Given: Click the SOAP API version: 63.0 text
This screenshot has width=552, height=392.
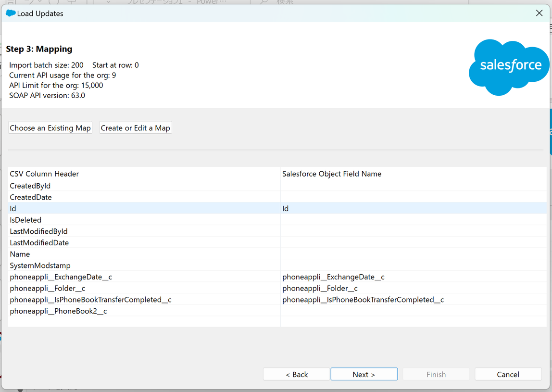Looking at the screenshot, I should click(x=47, y=95).
